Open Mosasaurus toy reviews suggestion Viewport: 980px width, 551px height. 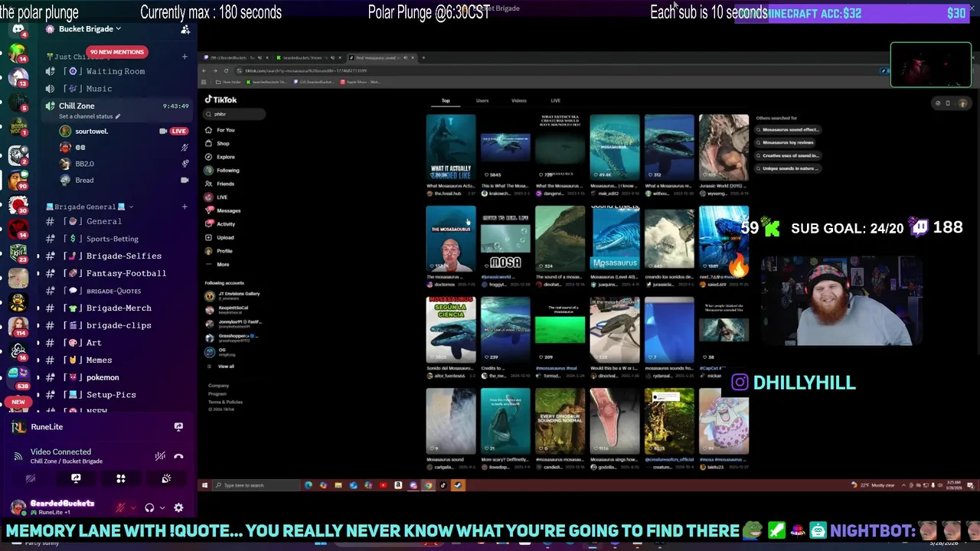click(x=786, y=142)
